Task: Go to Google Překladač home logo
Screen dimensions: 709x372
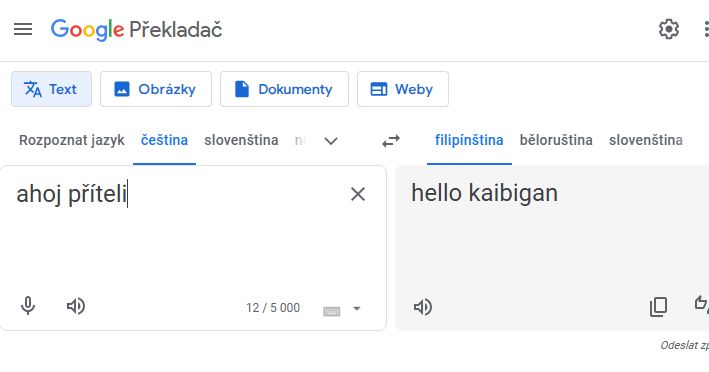Action: (137, 30)
